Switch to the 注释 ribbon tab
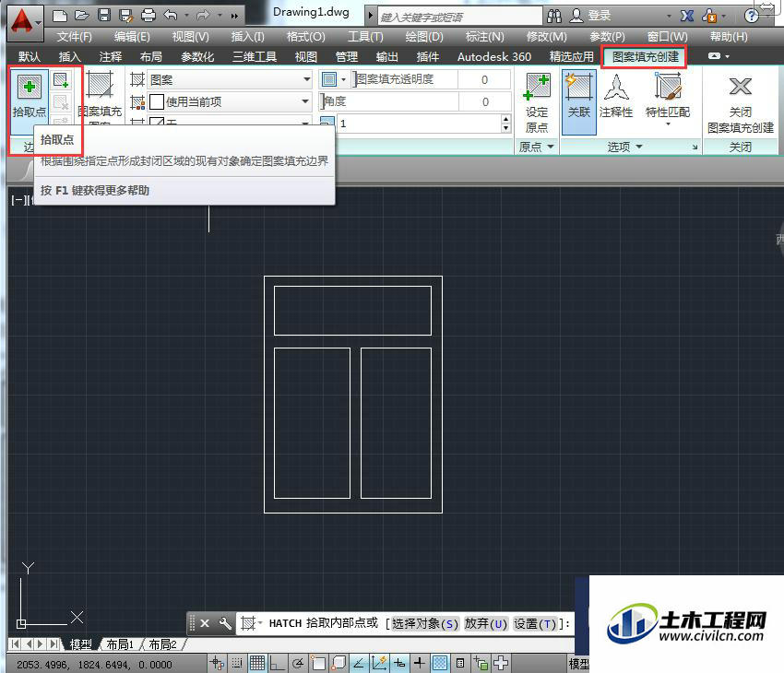Viewport: 784px width, 673px height. click(110, 57)
